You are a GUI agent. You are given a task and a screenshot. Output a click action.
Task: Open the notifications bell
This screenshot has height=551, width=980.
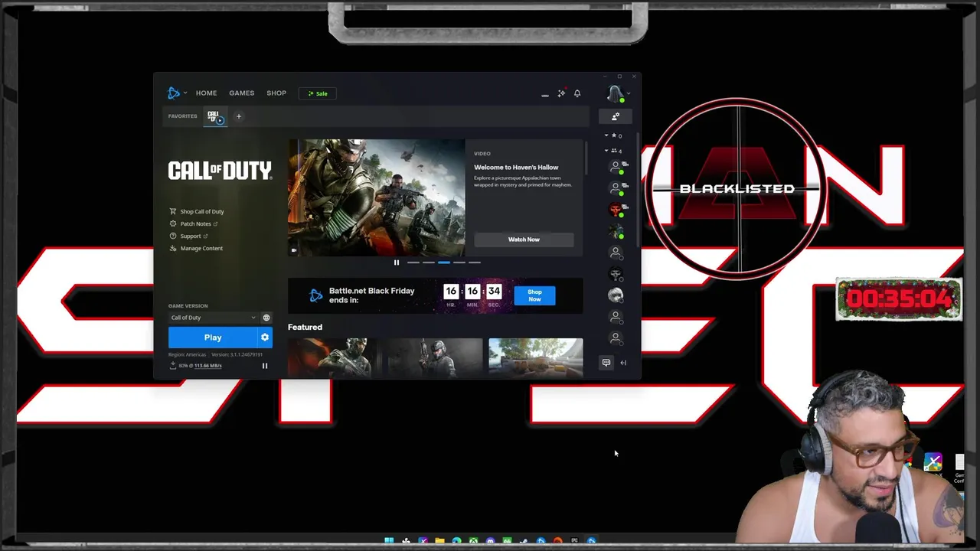(577, 93)
